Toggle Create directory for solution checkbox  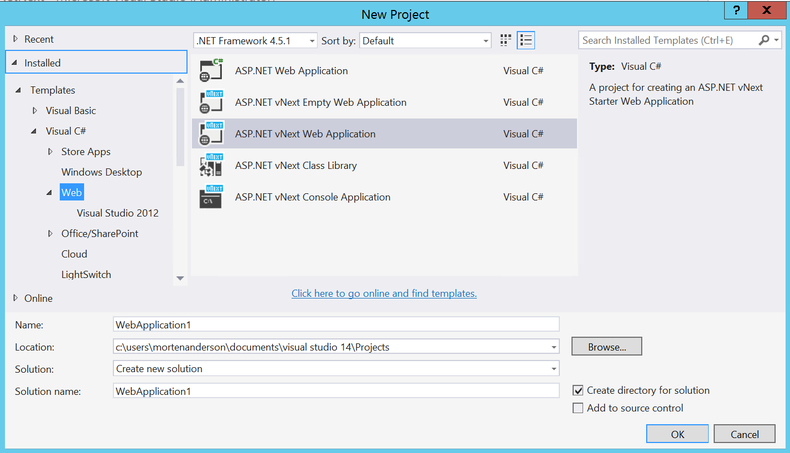(x=578, y=391)
